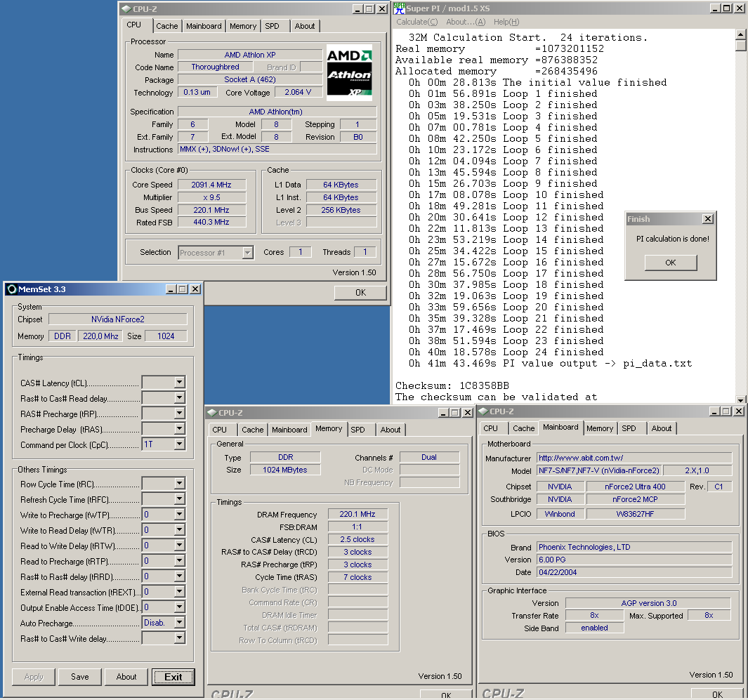Open the Row Cycle Time (tRC) dropdown
Screen dimensions: 748x700
tap(179, 484)
